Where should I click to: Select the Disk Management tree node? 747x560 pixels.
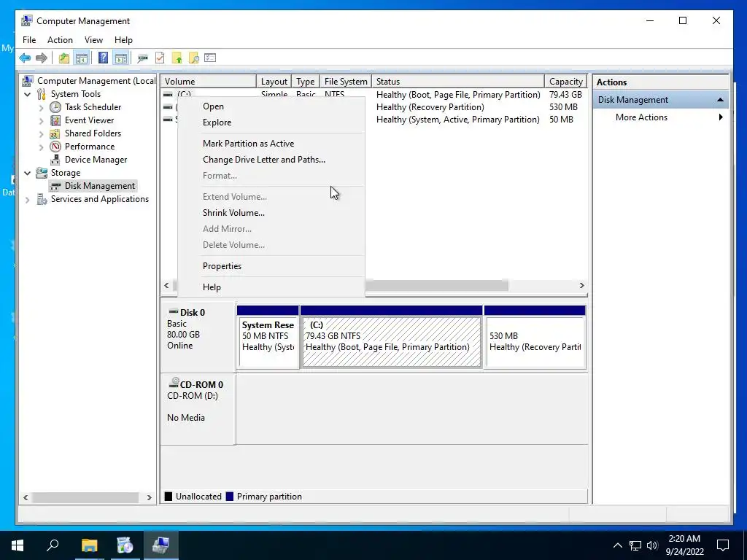coord(99,186)
